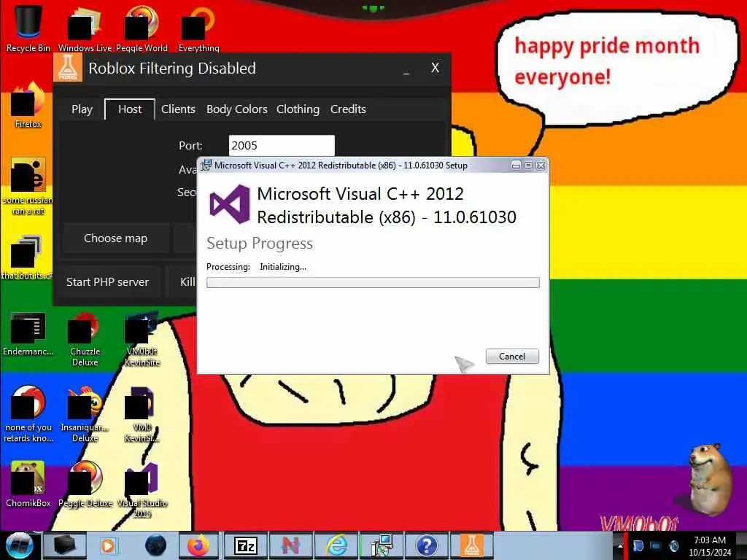The image size is (747, 560).
Task: Open the VM0 KevinSi... desktop icon
Action: (142, 414)
